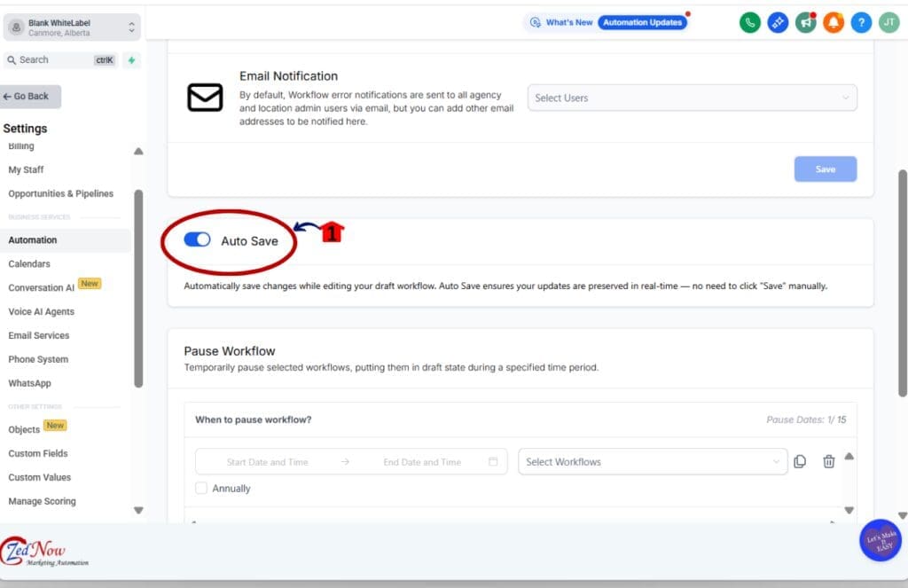908x588 pixels.
Task: Disable the Auto Save toggle
Action: pos(194,239)
